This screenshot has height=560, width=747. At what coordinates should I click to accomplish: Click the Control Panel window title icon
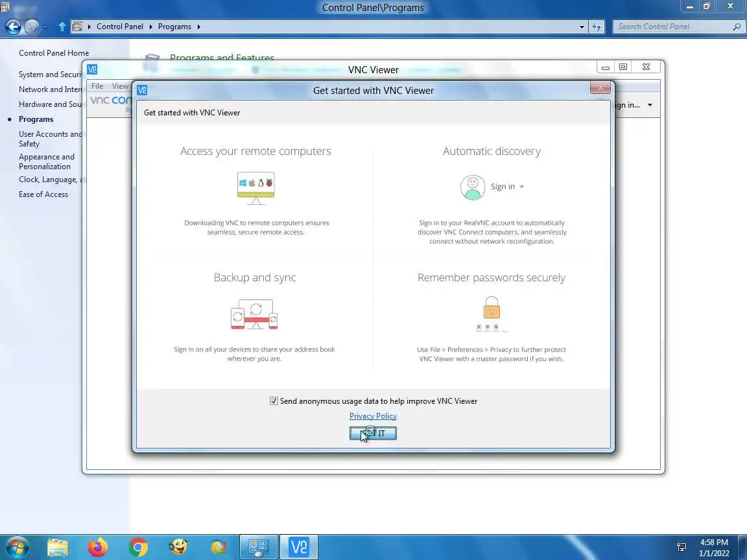5,6
